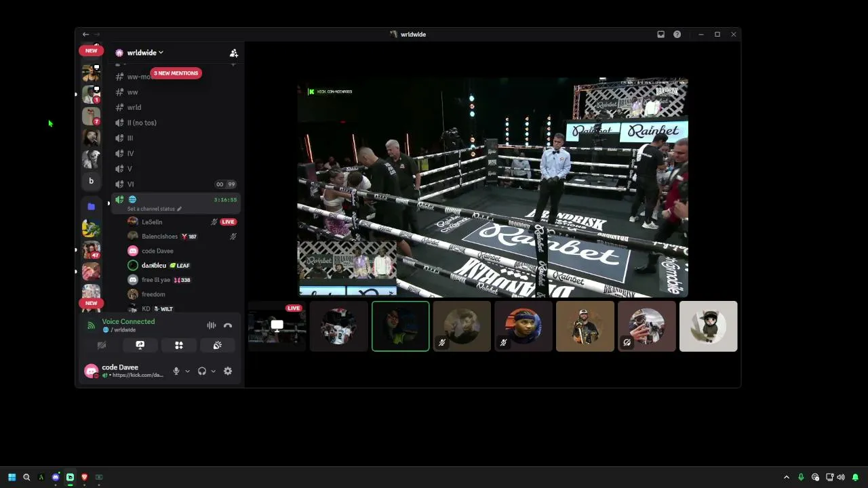Open the invite people icon beside wrldwide
The height and width of the screenshot is (488, 868).
click(x=233, y=53)
